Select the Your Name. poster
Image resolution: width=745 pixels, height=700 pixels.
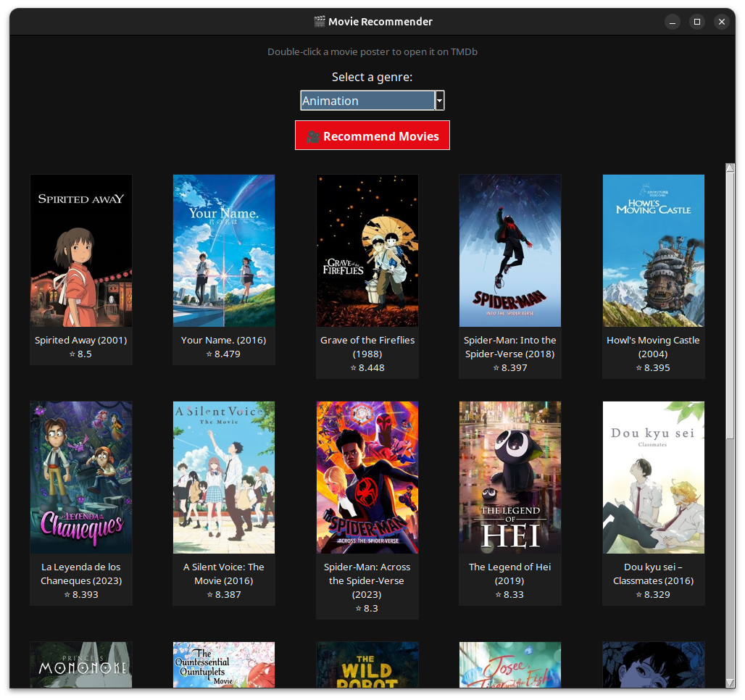point(224,251)
